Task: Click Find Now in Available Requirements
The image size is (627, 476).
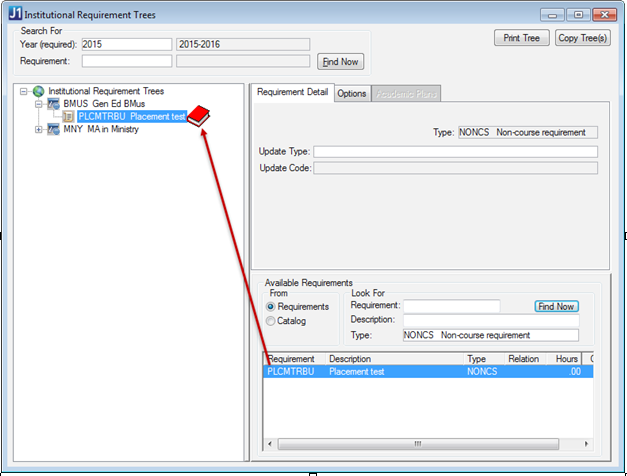Action: [556, 306]
